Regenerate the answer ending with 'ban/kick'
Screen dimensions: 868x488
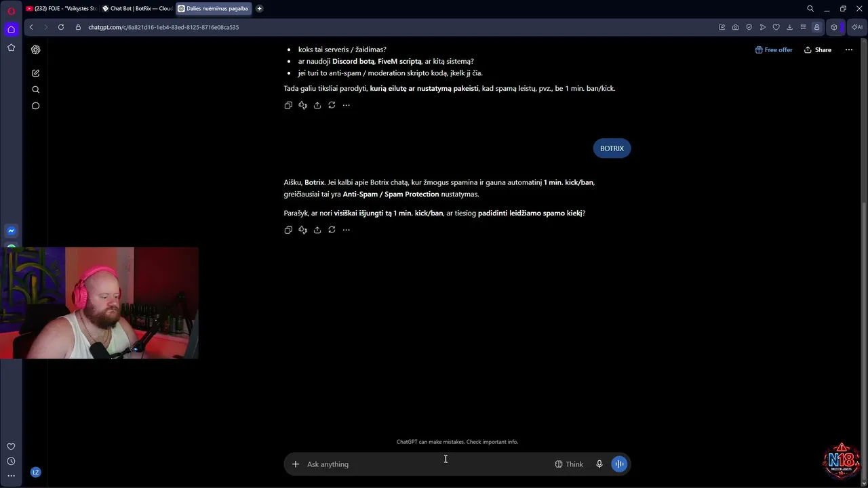tap(332, 105)
